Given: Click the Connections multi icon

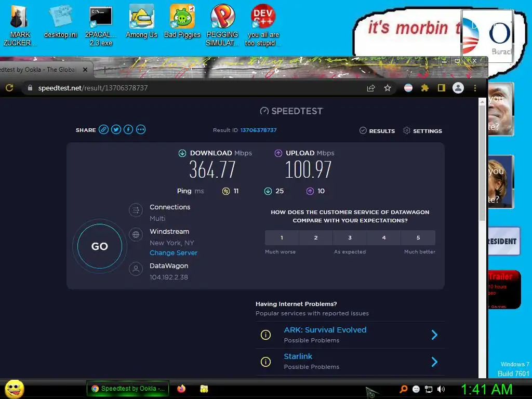Looking at the screenshot, I should coord(136,210).
